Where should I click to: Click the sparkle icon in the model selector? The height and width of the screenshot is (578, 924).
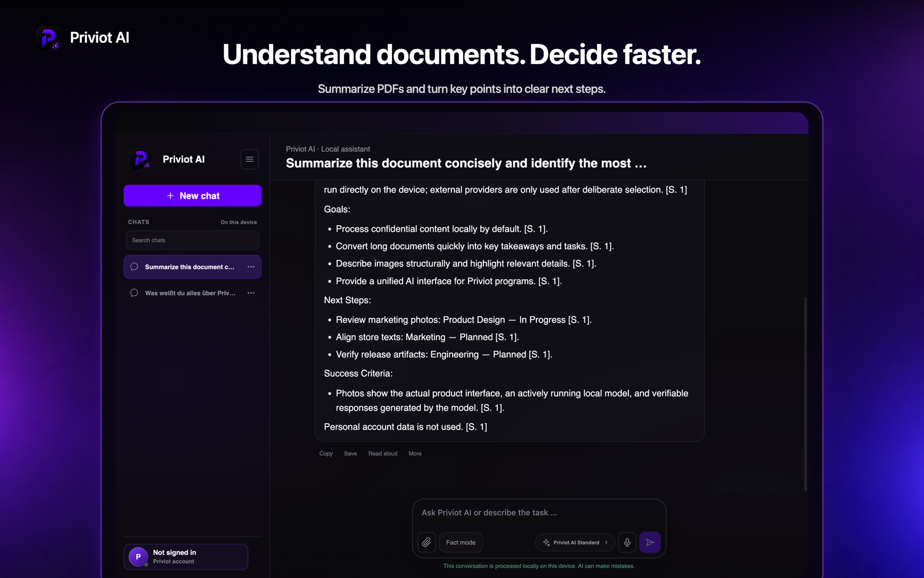click(x=546, y=542)
